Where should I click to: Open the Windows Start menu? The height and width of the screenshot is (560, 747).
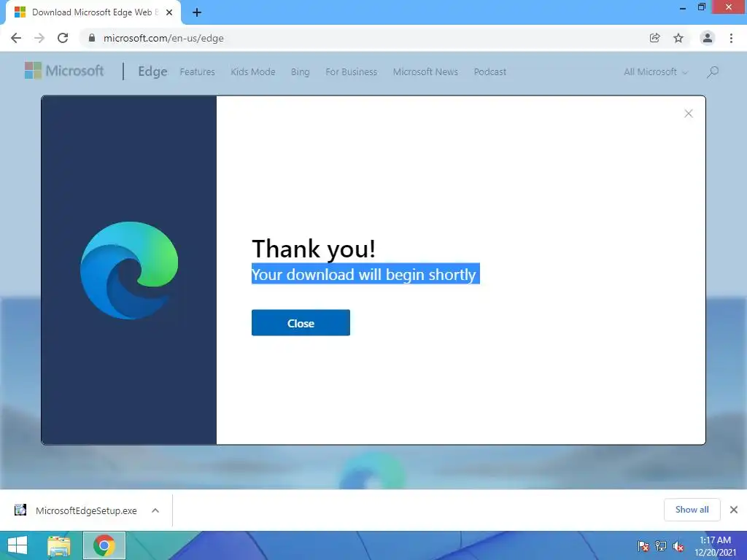click(18, 545)
